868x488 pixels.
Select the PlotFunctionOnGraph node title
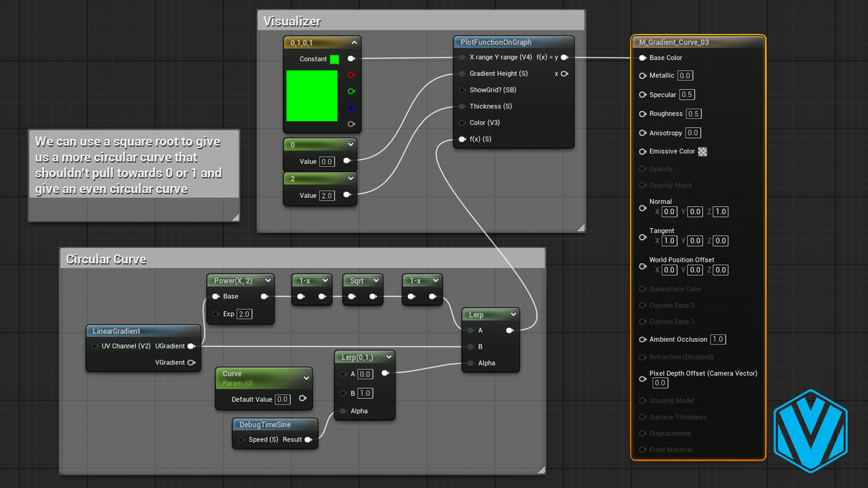point(496,42)
